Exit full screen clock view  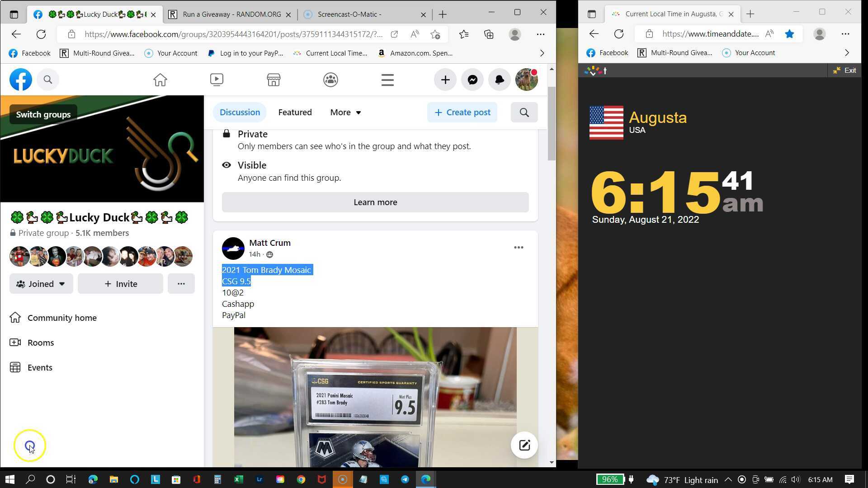844,70
